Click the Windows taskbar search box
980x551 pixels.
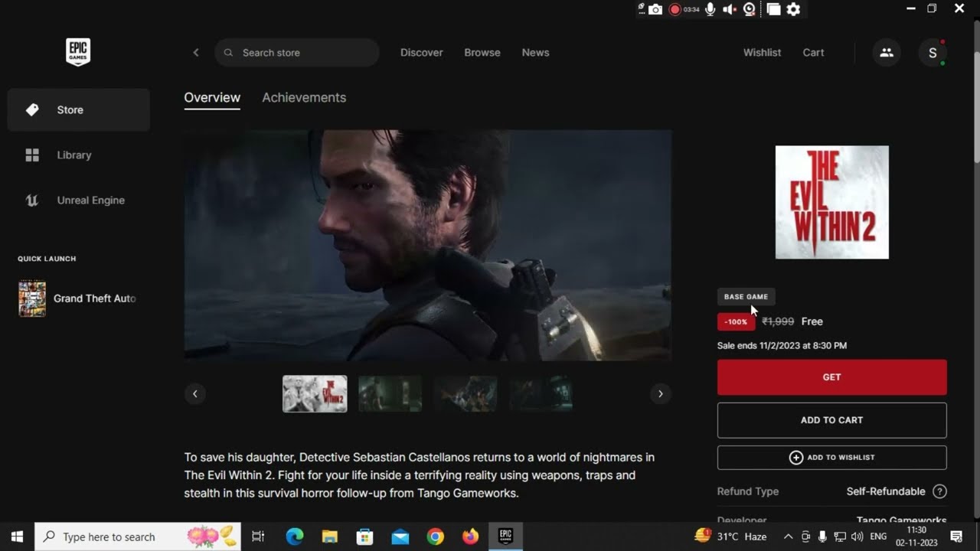138,536
